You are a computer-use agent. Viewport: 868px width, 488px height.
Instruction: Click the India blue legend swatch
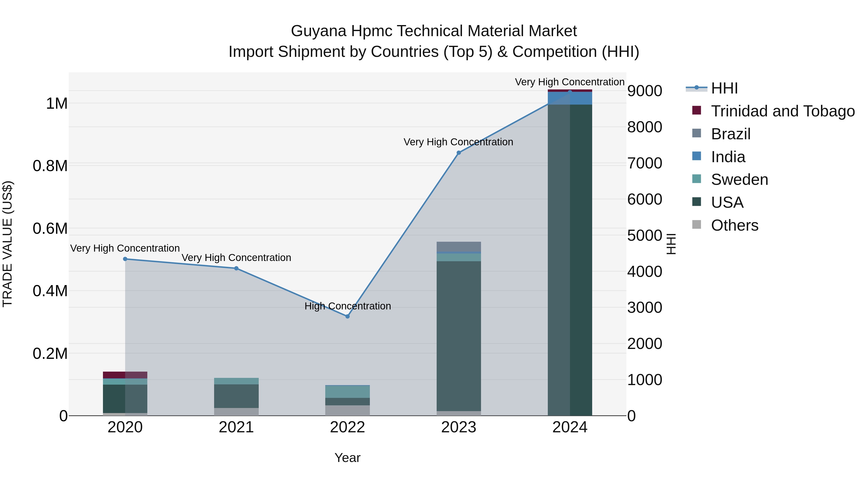(697, 156)
